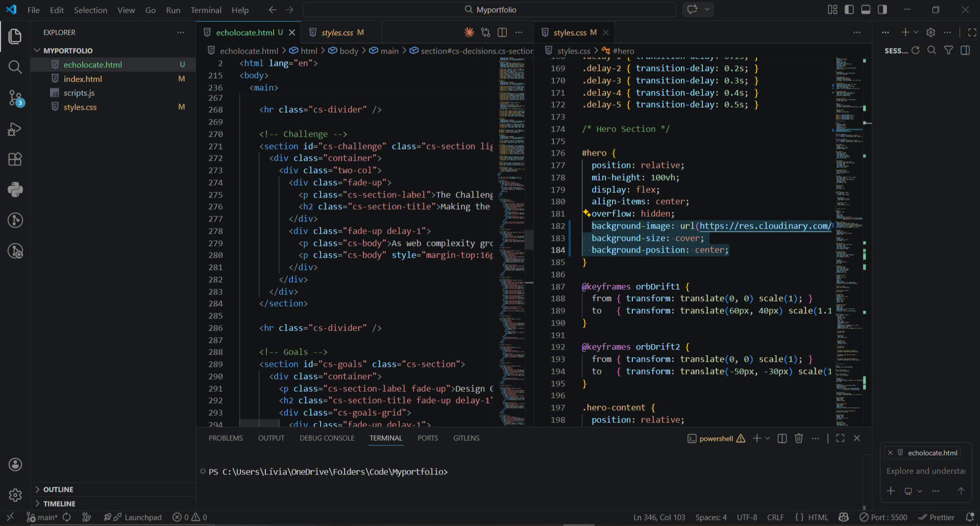Click the echolocate.html editor minimap
The image size is (980, 526).
click(511, 204)
